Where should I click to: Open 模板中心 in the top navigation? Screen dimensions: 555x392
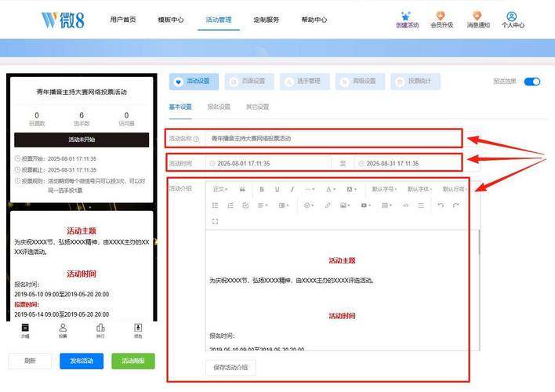[171, 20]
